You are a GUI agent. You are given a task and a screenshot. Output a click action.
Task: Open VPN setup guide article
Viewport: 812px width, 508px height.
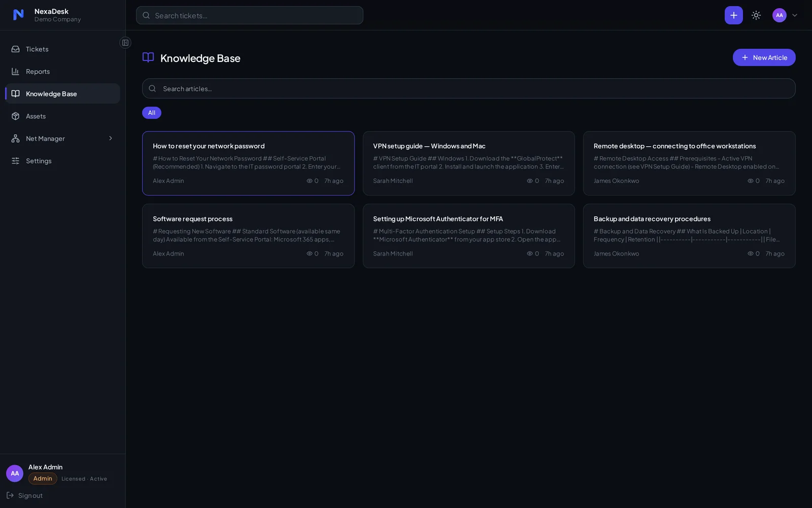tap(468, 163)
